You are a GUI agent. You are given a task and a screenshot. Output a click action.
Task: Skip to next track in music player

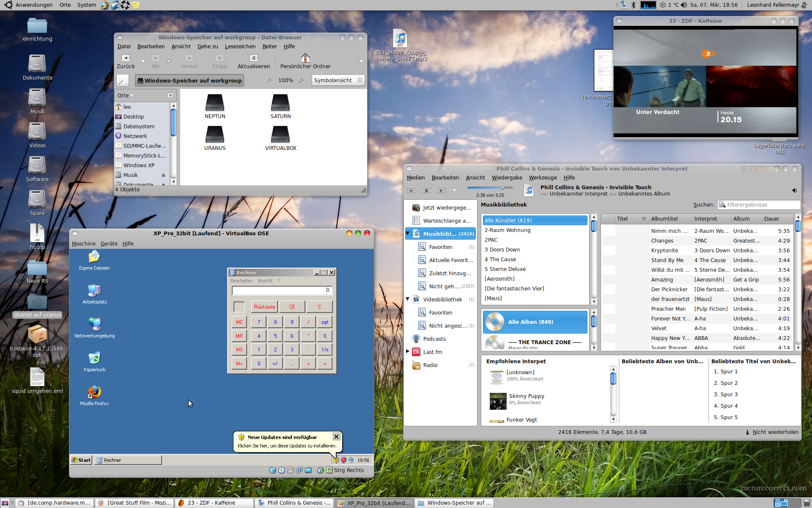coord(441,191)
